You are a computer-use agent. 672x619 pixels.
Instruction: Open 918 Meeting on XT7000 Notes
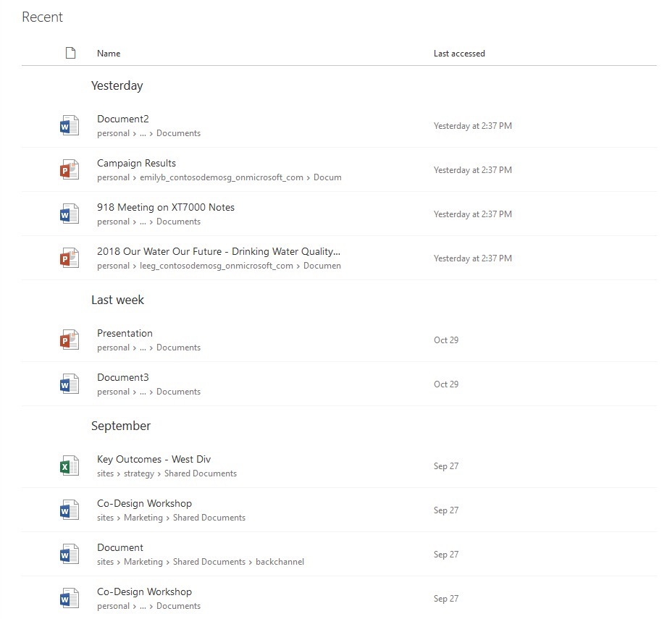pyautogui.click(x=166, y=208)
